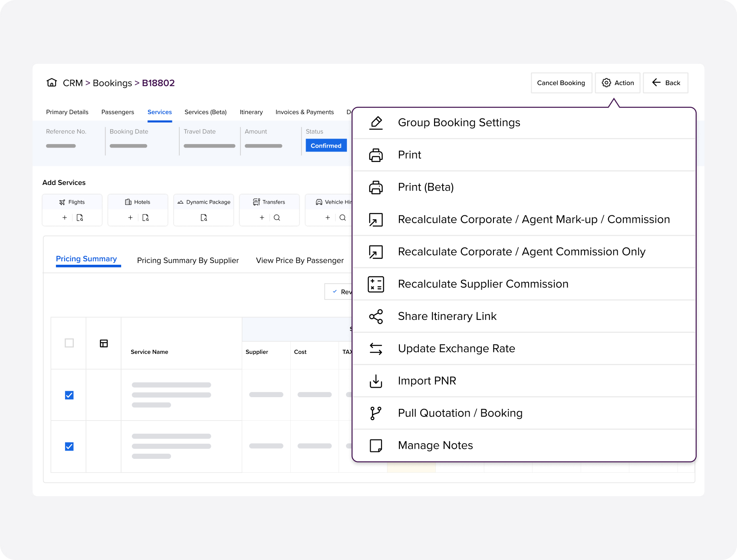
Task: Select Print from the Action menu
Action: click(x=524, y=155)
